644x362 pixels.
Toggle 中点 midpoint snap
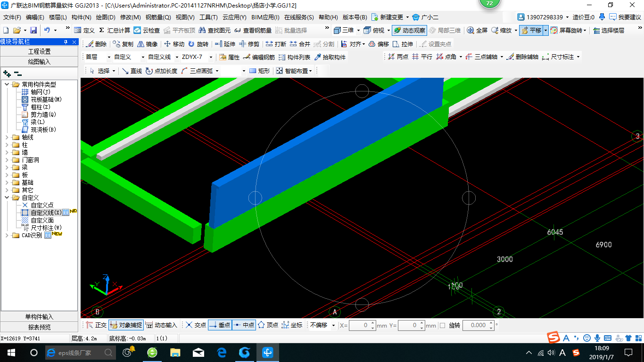[244, 325]
